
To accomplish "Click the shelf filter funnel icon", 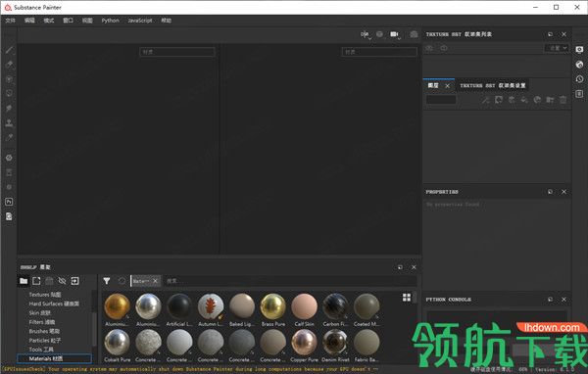I will (x=107, y=281).
